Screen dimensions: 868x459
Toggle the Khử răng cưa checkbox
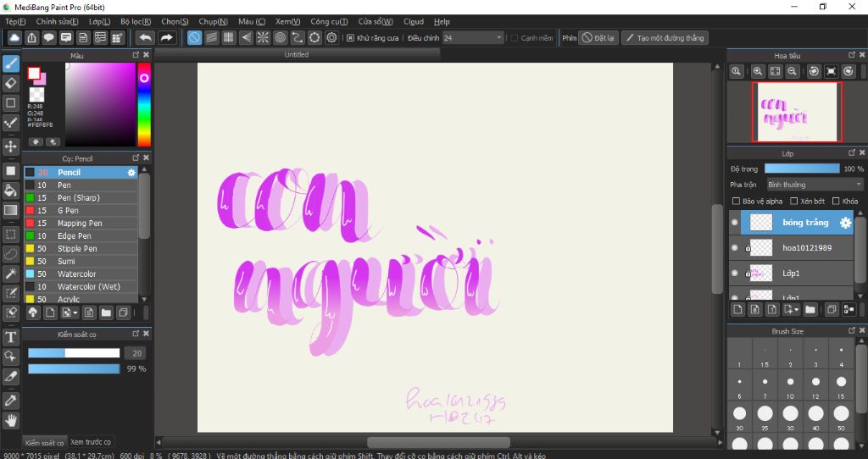[350, 37]
